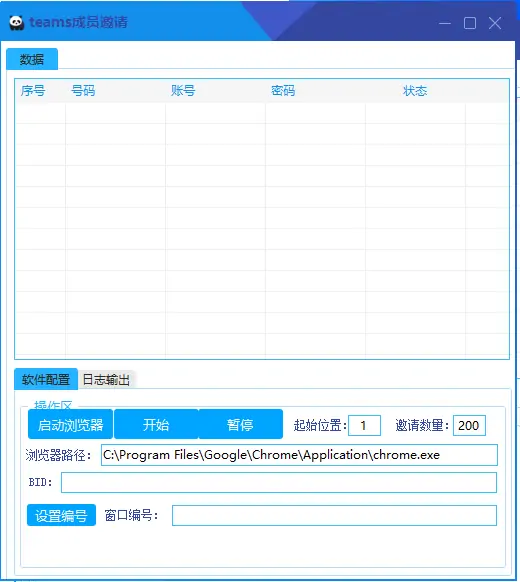Click the 起始位置 label
This screenshot has height=582, width=520.
point(320,425)
